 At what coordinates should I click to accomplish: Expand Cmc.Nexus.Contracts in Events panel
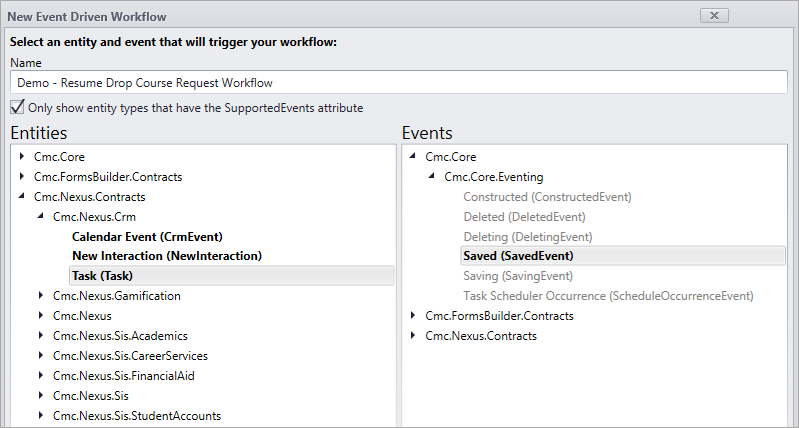(413, 336)
